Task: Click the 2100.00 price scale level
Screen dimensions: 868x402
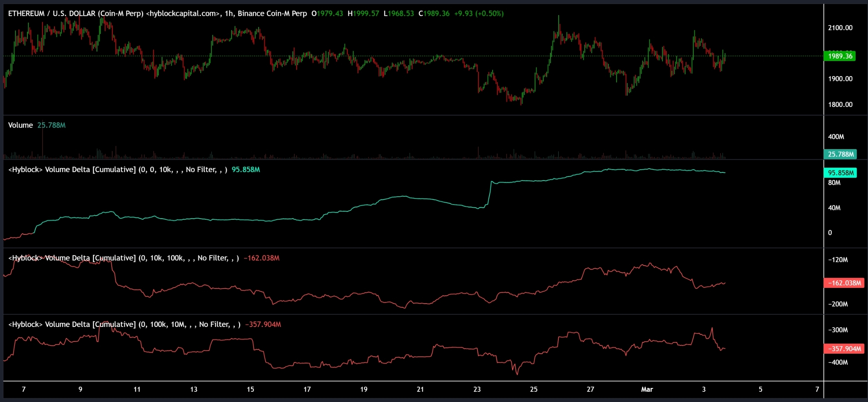Action: tap(840, 28)
